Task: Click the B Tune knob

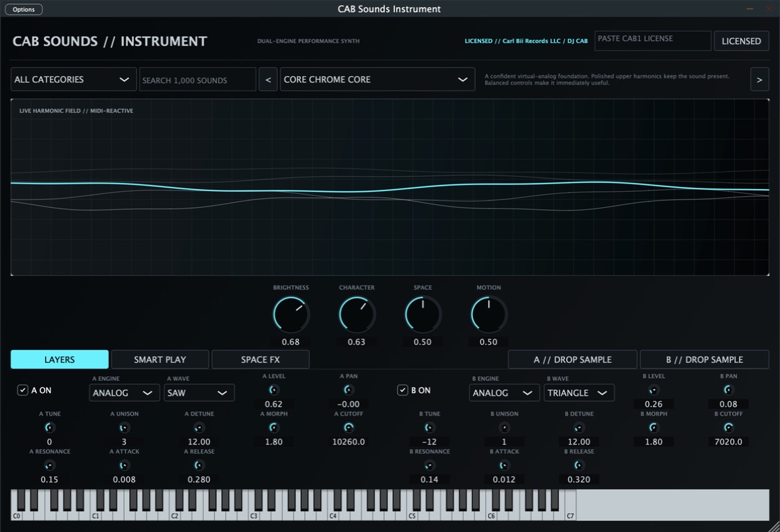Action: pyautogui.click(x=429, y=427)
